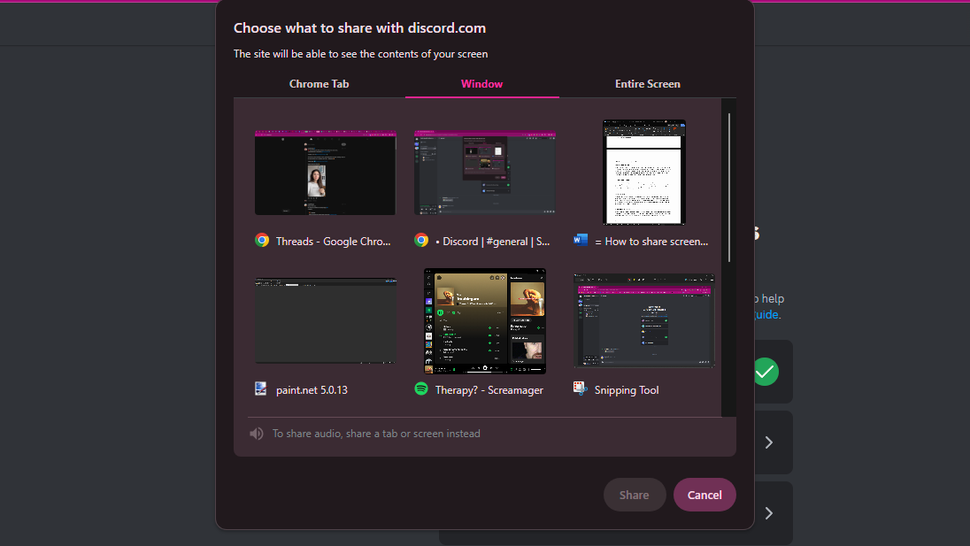
Task: Select the Threads - Google Chrome window thumbnail
Action: (325, 173)
